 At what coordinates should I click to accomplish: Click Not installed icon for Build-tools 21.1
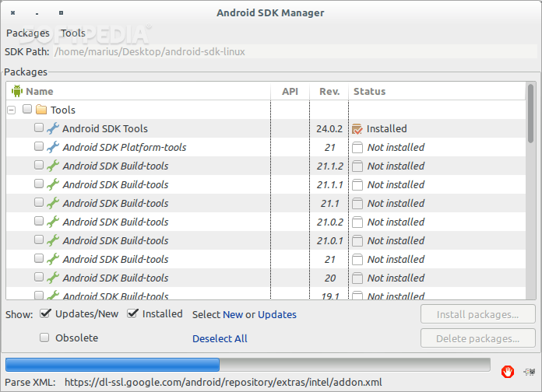[357, 204]
